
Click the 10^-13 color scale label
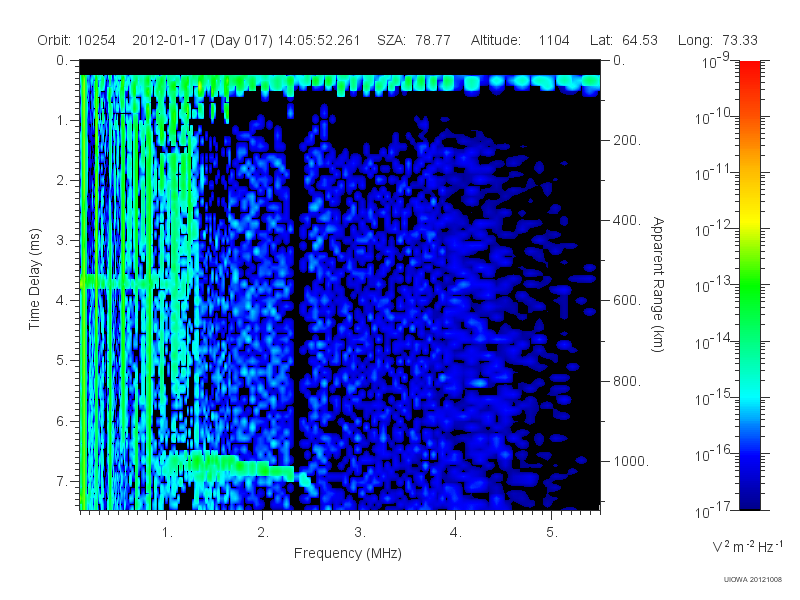coord(714,284)
